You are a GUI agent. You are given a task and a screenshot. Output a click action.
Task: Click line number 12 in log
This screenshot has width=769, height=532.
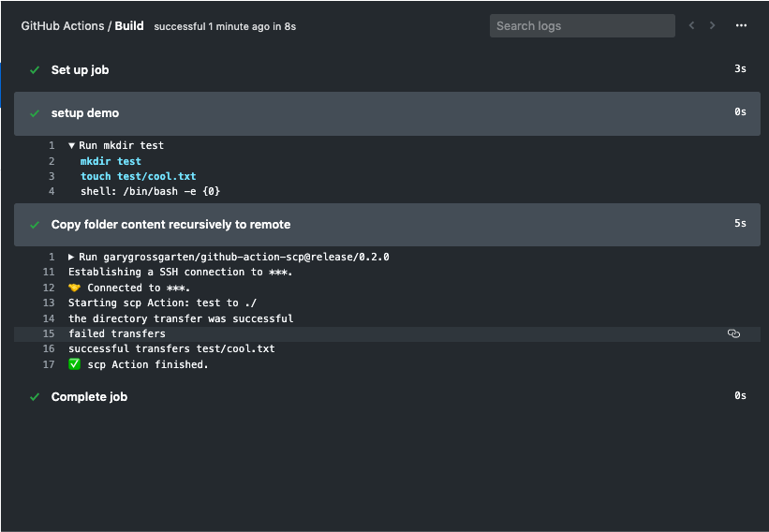[49, 288]
